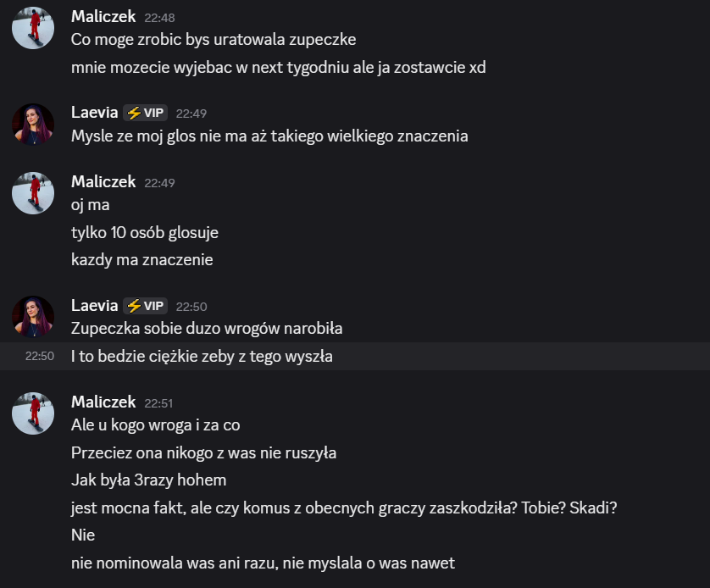
Task: Click the 22:51 timestamp next to Maliczek
Action: tap(158, 403)
